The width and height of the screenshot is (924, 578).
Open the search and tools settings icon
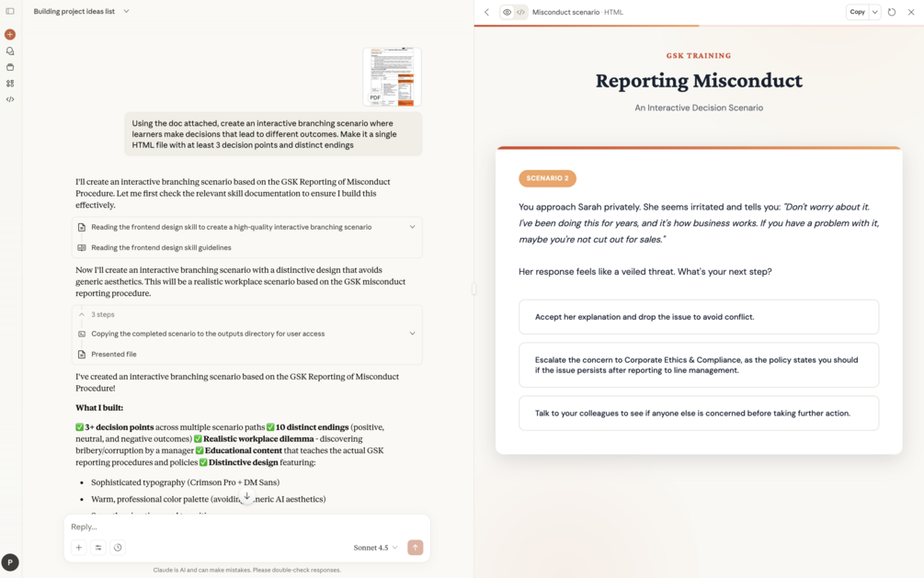point(98,548)
